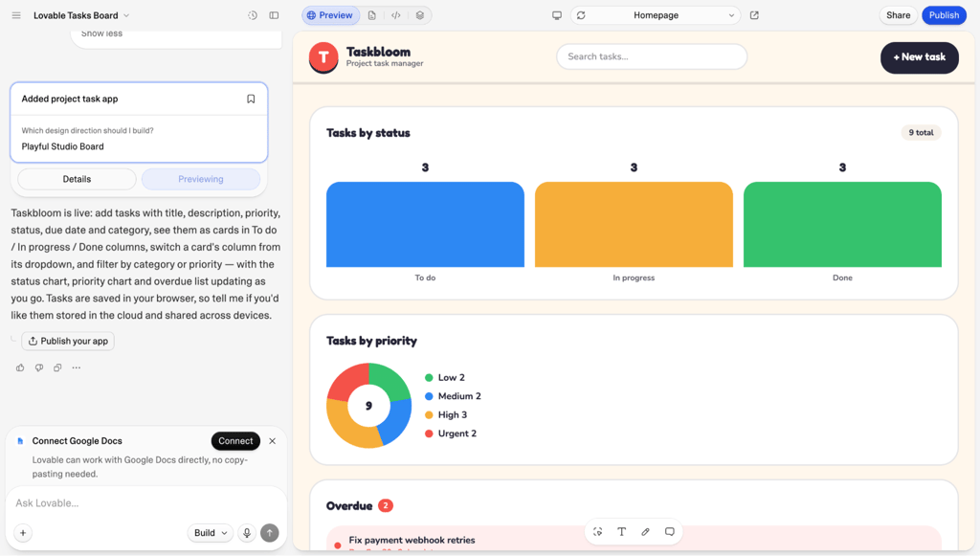The height and width of the screenshot is (556, 980).
Task: Select the pencil edit tool
Action: click(x=645, y=532)
